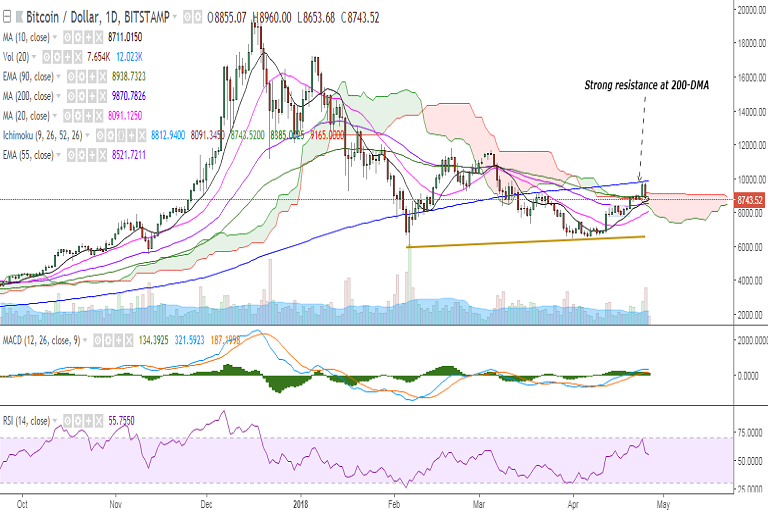Hide the EMA (55, close) indicator
Screen dimensions: 768x512
tap(71, 155)
